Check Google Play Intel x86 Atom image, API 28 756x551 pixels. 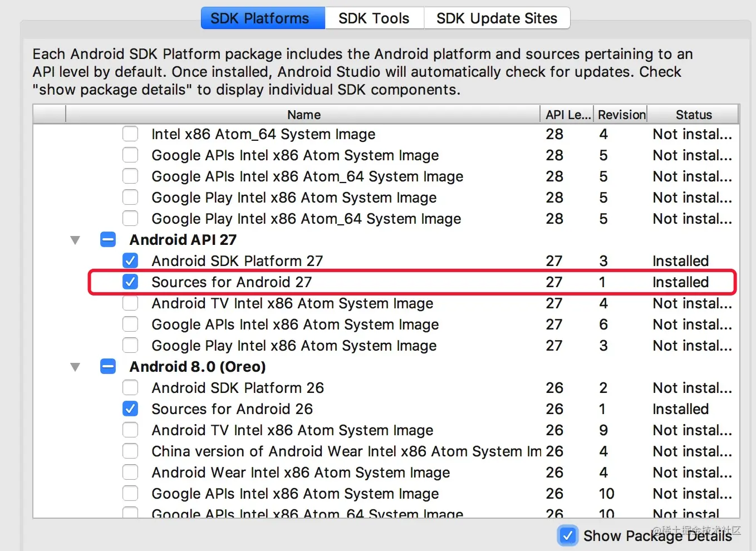pos(130,198)
